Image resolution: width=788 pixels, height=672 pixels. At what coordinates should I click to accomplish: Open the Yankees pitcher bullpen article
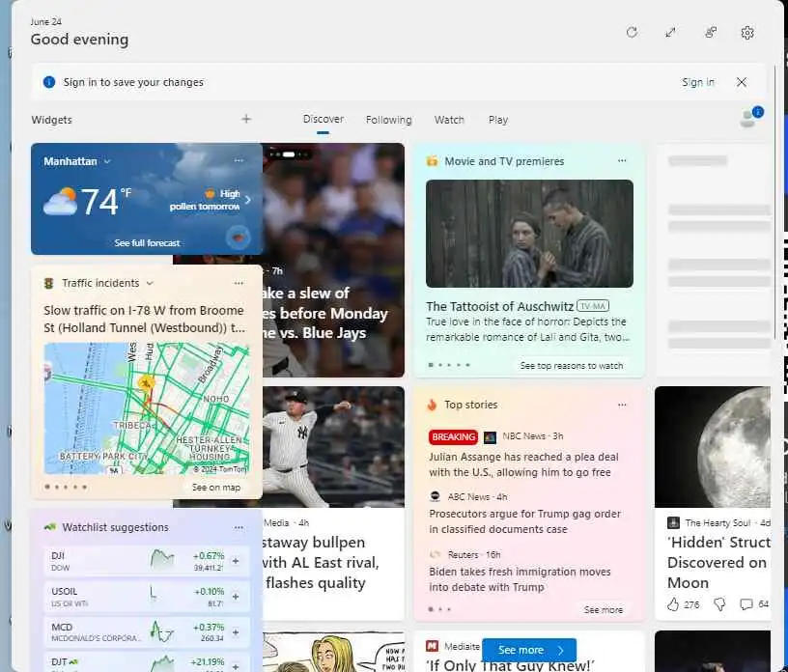click(x=333, y=503)
